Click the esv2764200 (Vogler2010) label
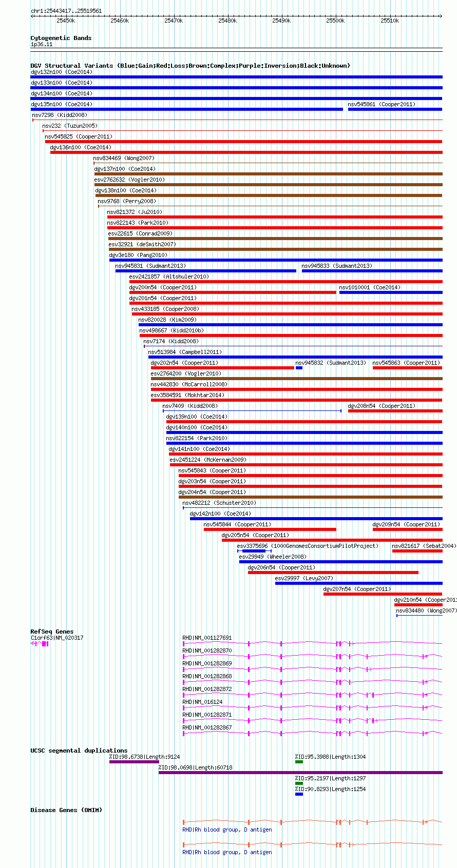The height and width of the screenshot is (868, 457). [x=186, y=373]
